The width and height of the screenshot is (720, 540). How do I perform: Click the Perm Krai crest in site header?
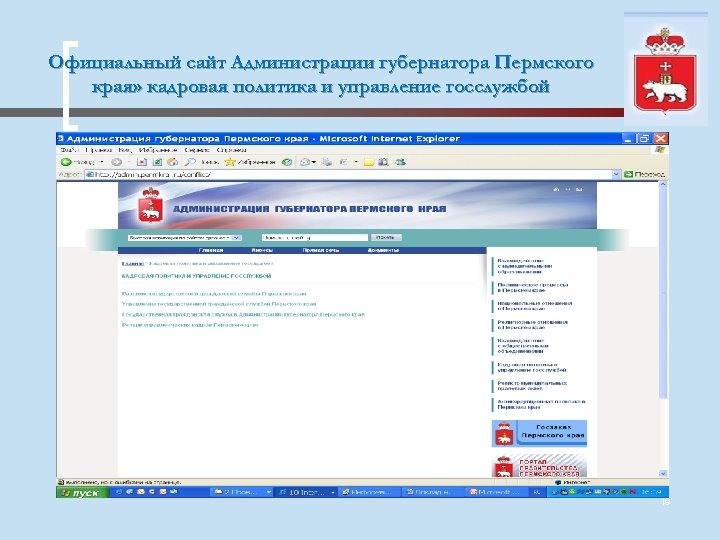click(x=151, y=204)
